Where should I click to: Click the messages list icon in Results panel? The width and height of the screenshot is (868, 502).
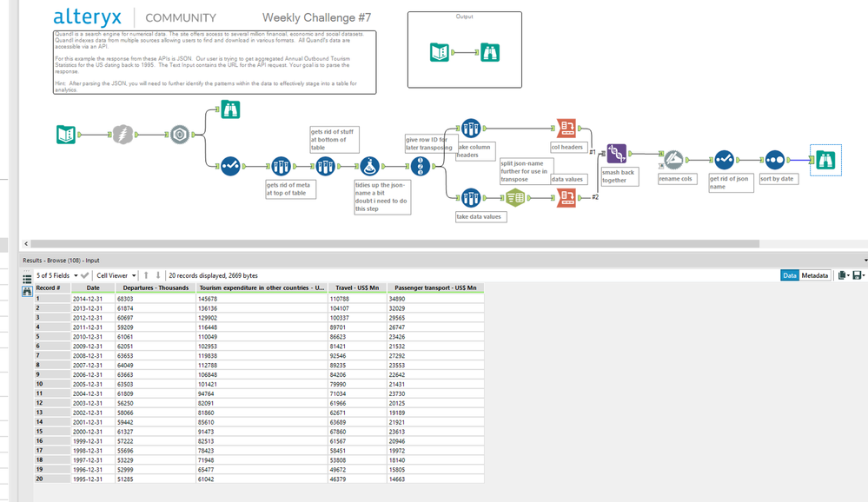[27, 279]
